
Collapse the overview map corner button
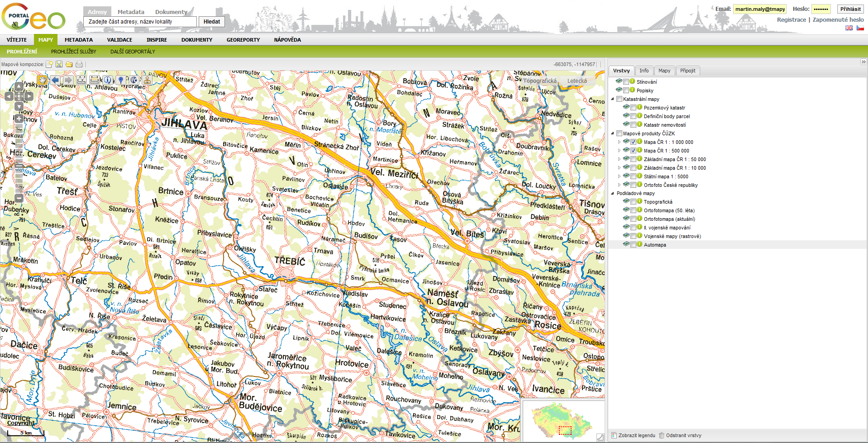600,437
